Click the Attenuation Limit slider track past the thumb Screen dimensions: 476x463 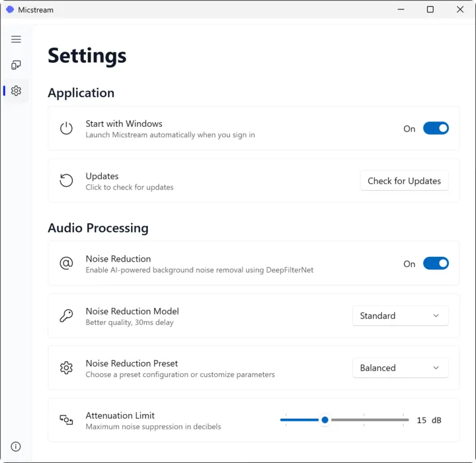370,420
